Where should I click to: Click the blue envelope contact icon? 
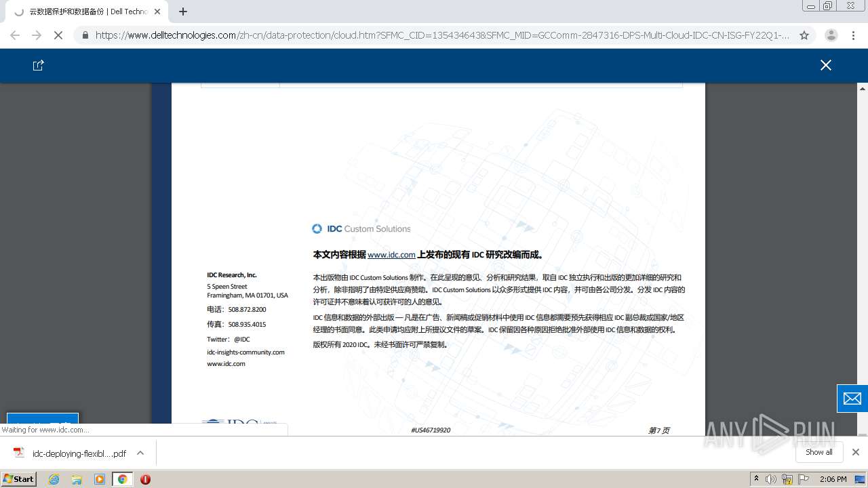(852, 399)
